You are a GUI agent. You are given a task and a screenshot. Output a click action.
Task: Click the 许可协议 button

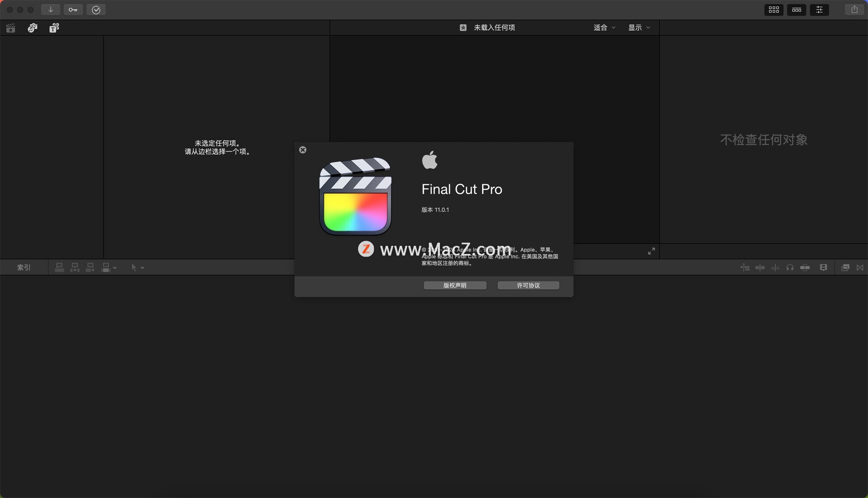(528, 285)
